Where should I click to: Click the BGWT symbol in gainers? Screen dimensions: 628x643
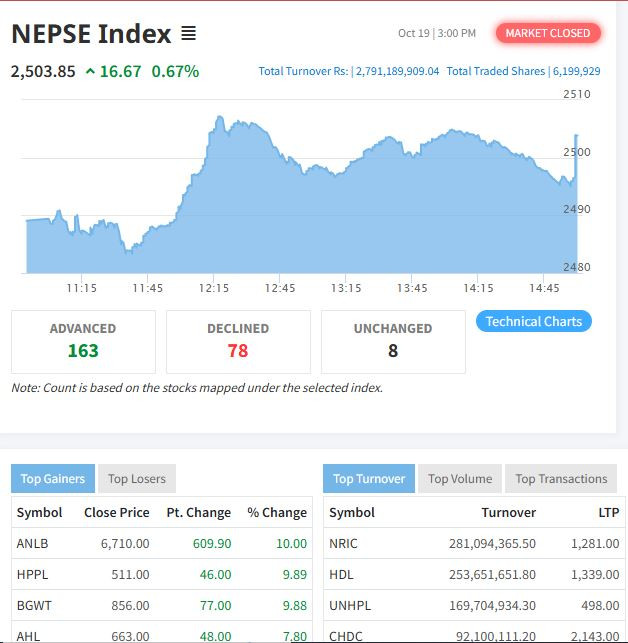click(33, 605)
